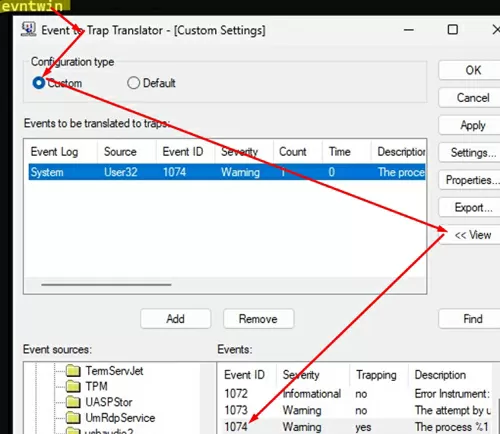
Task: Select the UASPStor folder icon
Action: [x=73, y=402]
